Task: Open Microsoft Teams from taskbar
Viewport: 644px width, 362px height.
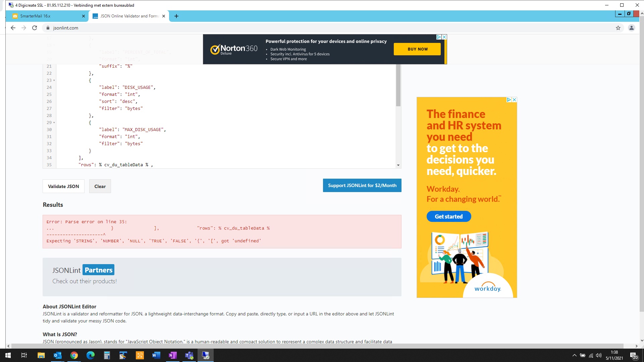Action: [189, 355]
